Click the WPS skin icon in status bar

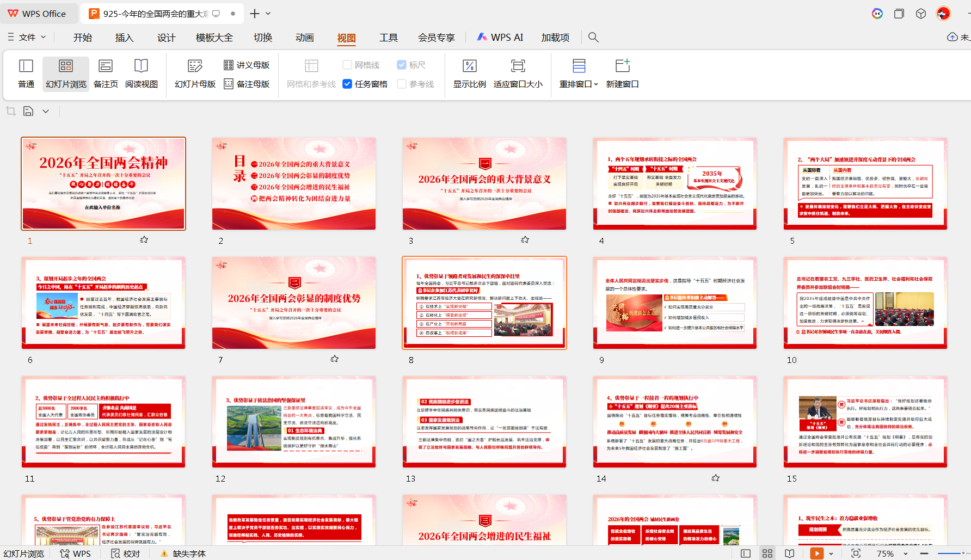tap(76, 553)
